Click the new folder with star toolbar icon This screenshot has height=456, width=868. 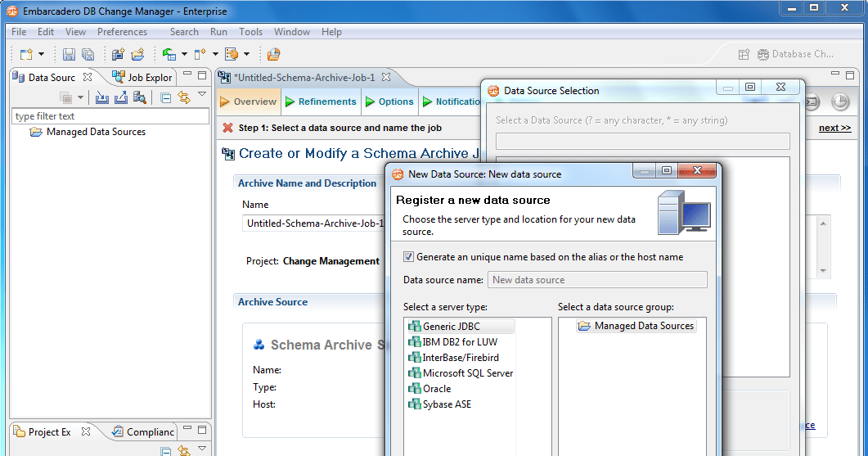[137, 54]
